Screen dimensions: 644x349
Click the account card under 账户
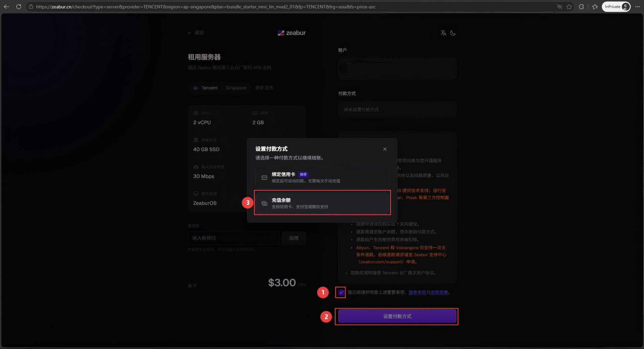pos(397,69)
